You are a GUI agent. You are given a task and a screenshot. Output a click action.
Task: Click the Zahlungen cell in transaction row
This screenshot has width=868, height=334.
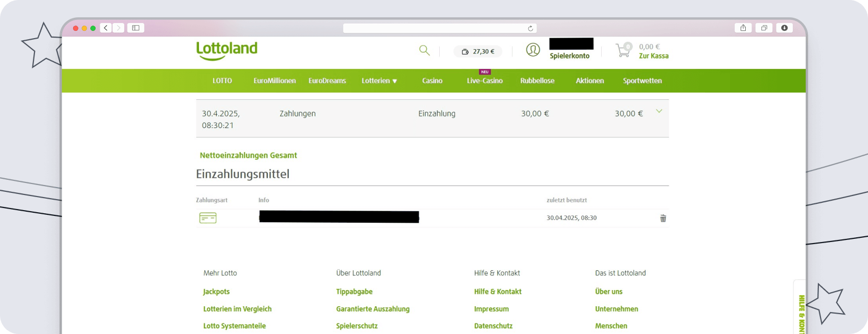(x=298, y=113)
